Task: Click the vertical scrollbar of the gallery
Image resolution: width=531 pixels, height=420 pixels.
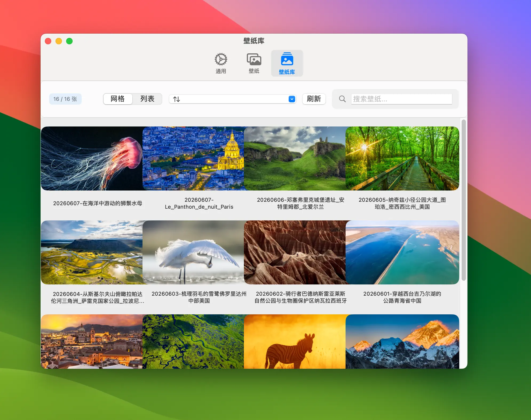Action: 464,200
